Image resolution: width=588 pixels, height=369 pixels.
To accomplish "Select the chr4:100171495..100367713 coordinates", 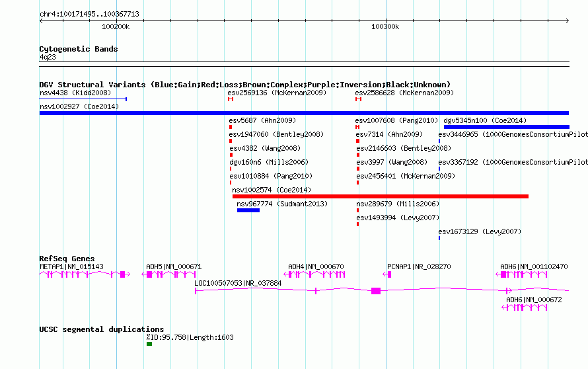I will point(89,14).
